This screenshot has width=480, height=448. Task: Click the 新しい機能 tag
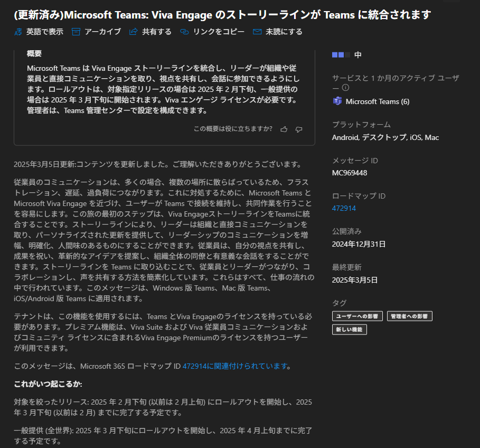[x=349, y=330]
